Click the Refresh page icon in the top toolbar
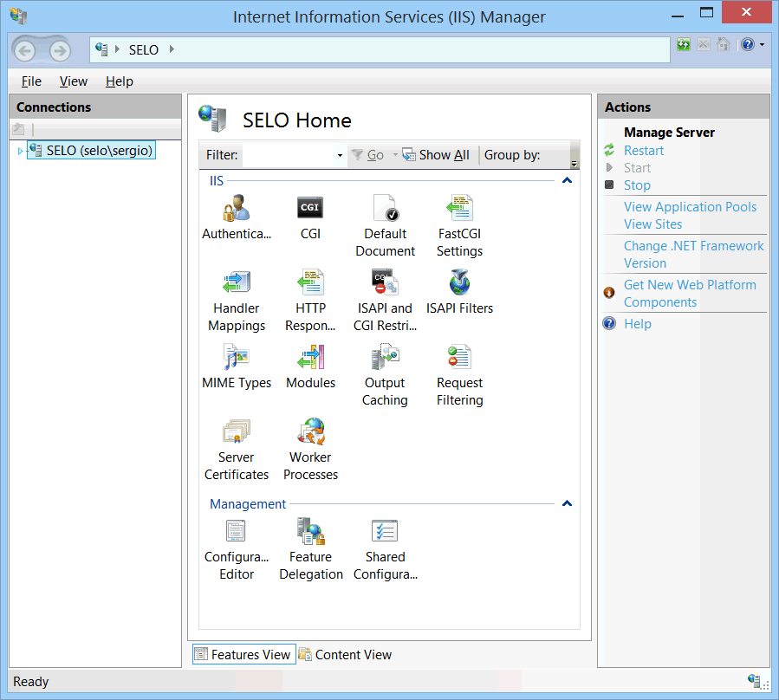Viewport: 779px width, 700px height. tap(684, 45)
